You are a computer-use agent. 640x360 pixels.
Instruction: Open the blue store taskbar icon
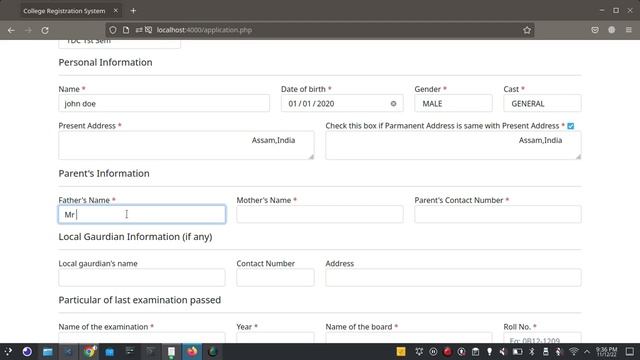[x=109, y=351]
